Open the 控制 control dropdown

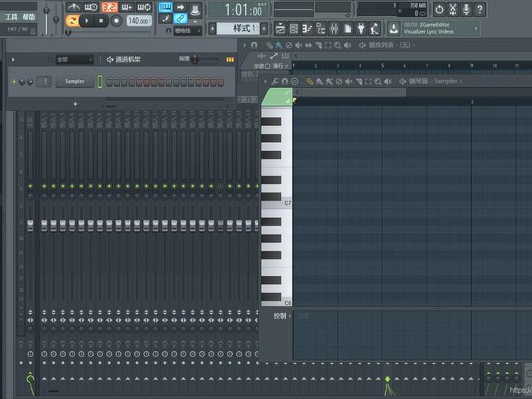[x=282, y=316]
